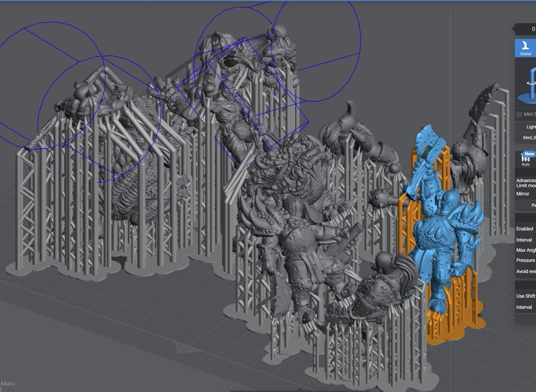Click the Use Shift setting label
This screenshot has height=392, width=536.
coord(526,296)
